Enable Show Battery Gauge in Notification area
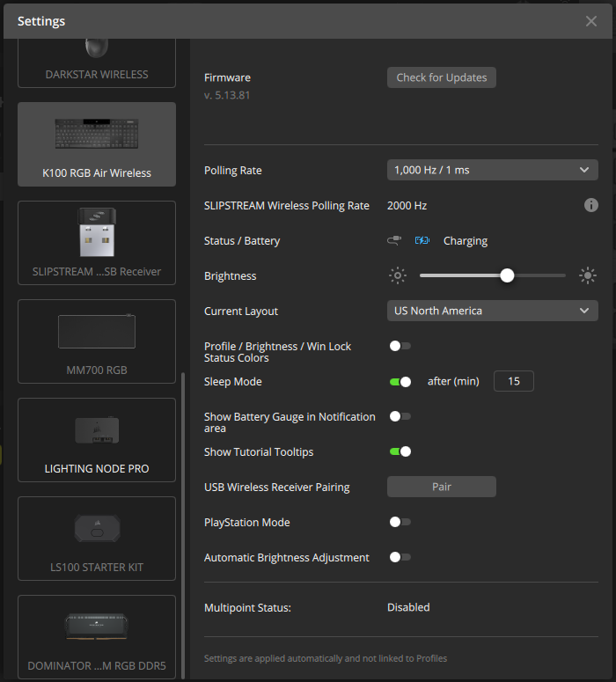The width and height of the screenshot is (616, 682). tap(400, 416)
